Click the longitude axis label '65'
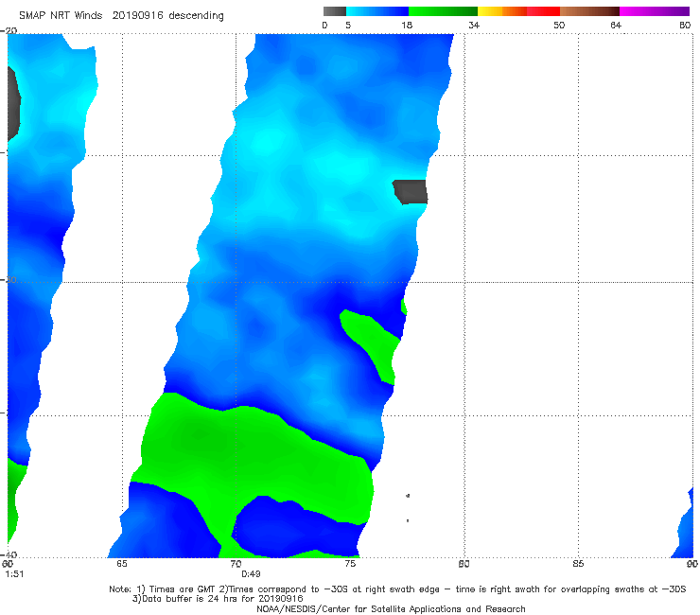Image resolution: width=700 pixels, height=615 pixels. [x=121, y=564]
